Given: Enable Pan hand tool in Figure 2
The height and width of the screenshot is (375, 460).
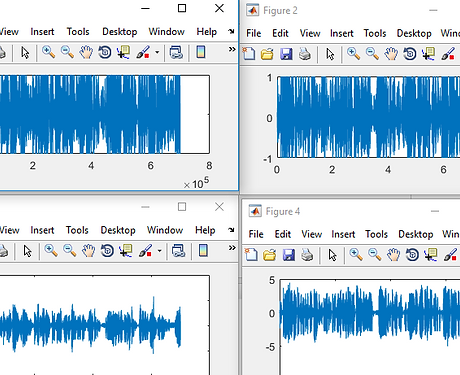Looking at the screenshot, I should 391,54.
